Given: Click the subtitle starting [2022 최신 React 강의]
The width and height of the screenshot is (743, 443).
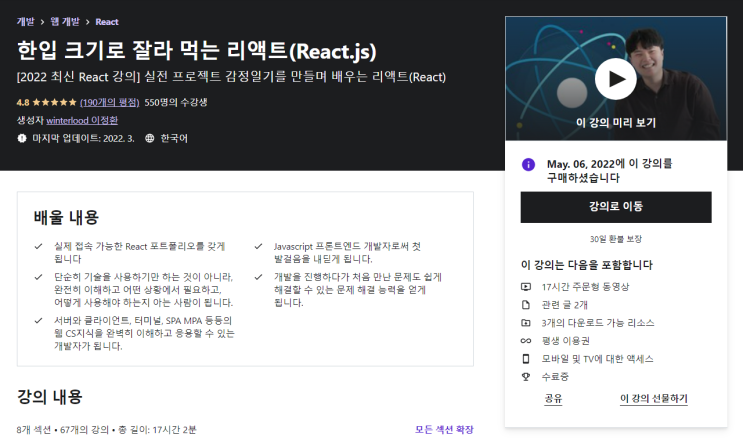Looking at the screenshot, I should (x=231, y=77).
